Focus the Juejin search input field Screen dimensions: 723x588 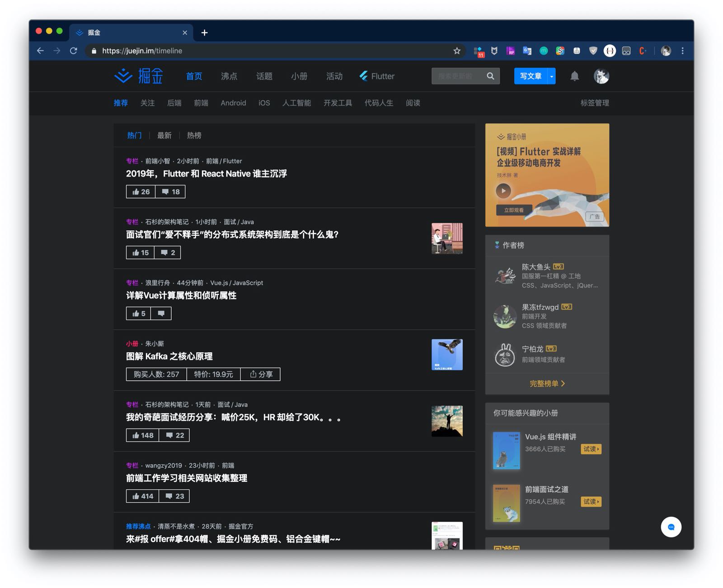click(458, 76)
